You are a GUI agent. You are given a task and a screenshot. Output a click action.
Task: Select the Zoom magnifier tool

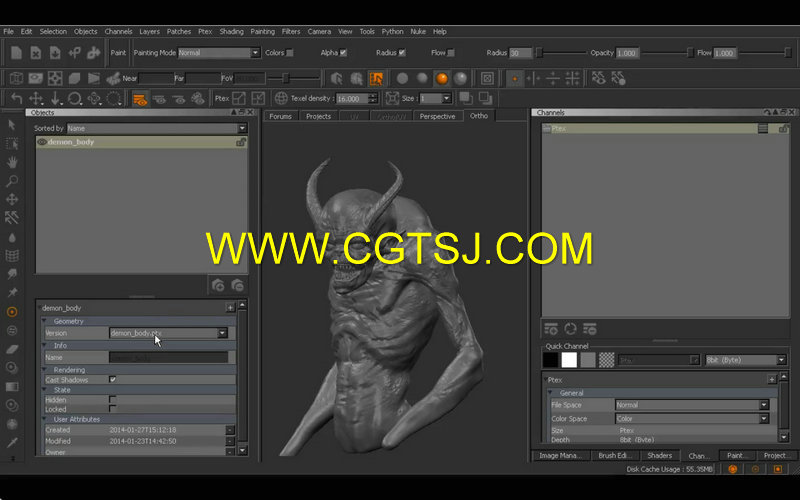click(12, 181)
